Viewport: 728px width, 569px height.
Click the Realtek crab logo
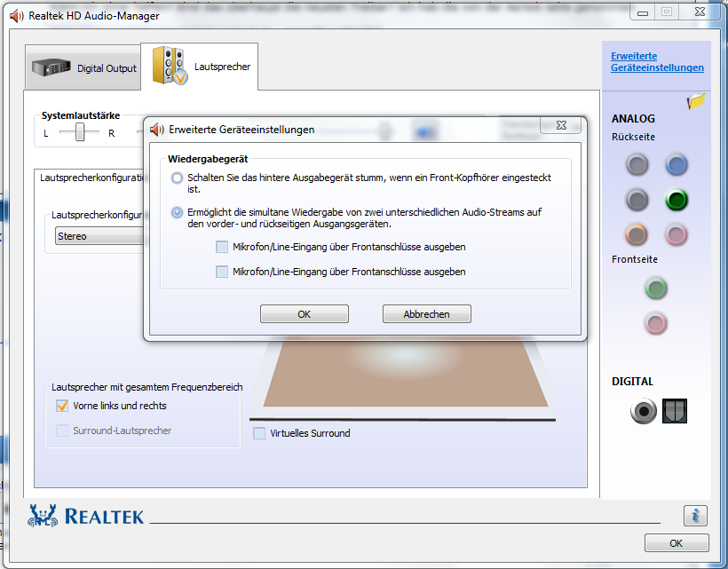[x=43, y=516]
